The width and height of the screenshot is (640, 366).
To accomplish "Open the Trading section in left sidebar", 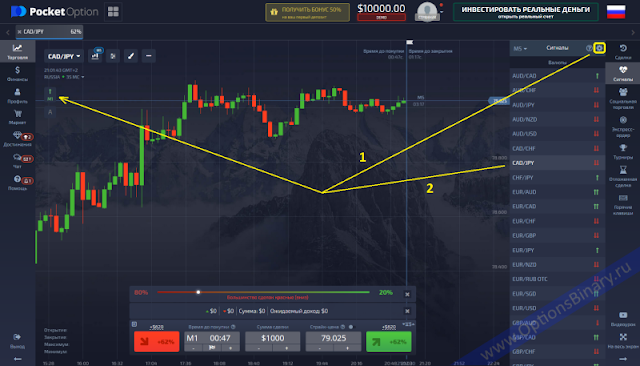I will click(x=17, y=51).
